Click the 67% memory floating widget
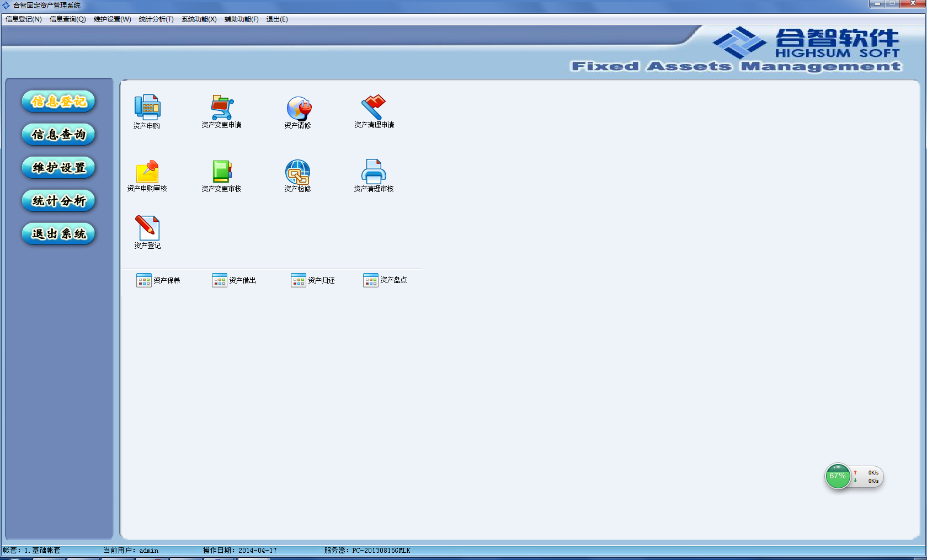Image resolution: width=927 pixels, height=560 pixels. (838, 476)
